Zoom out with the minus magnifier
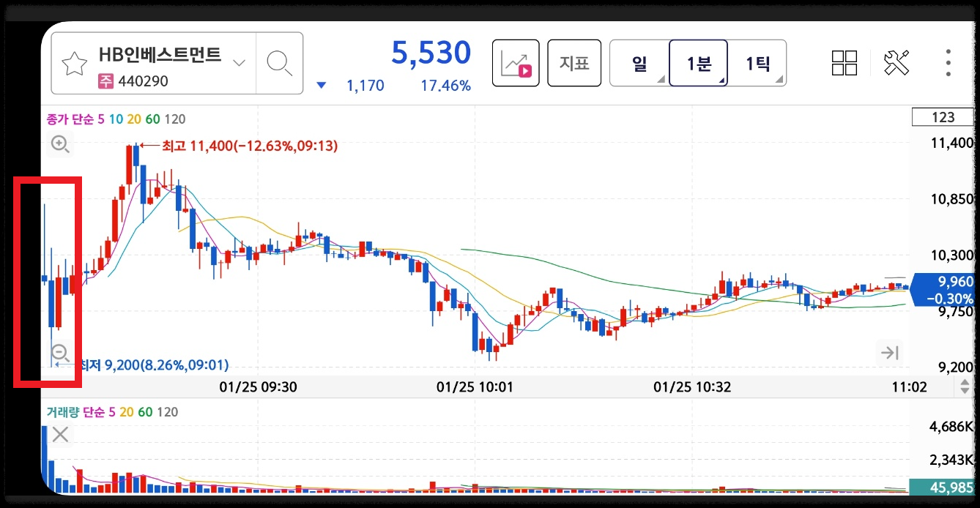The image size is (980, 508). click(x=60, y=354)
